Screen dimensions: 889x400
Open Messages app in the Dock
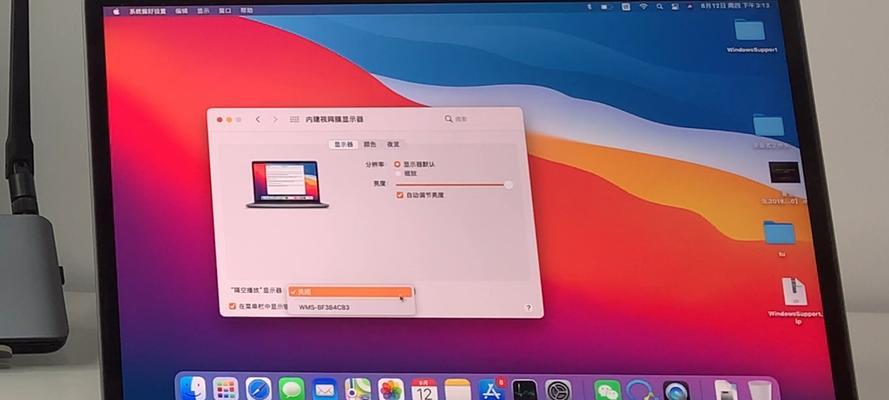291,390
